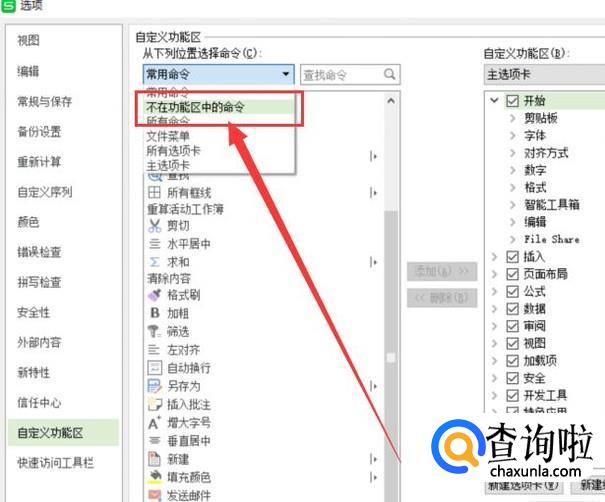Select the 左对齐 left-align icon
The image size is (605, 502).
pyautogui.click(x=154, y=350)
